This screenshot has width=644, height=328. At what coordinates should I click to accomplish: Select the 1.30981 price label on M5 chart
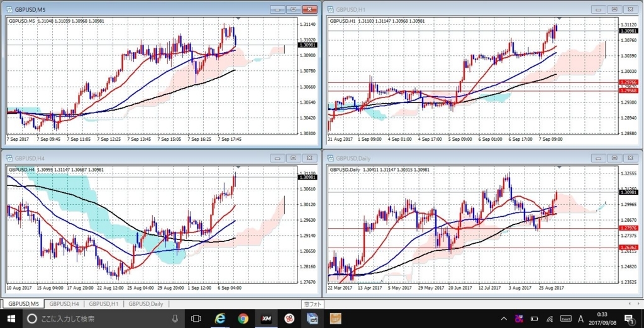(307, 45)
